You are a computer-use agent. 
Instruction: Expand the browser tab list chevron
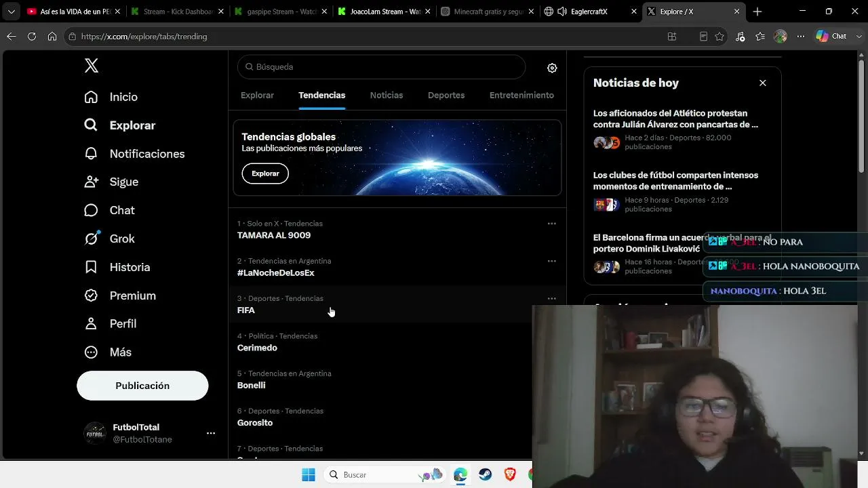12,12
